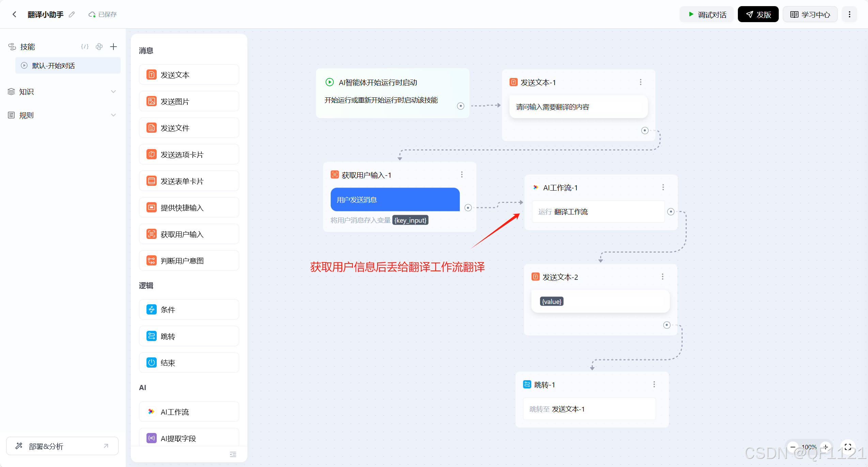
Task: Click the plus icon to add skill
Action: point(113,47)
